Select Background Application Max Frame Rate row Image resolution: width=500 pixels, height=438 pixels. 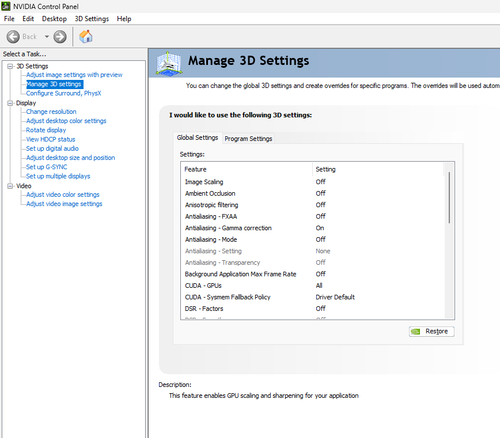[313, 274]
